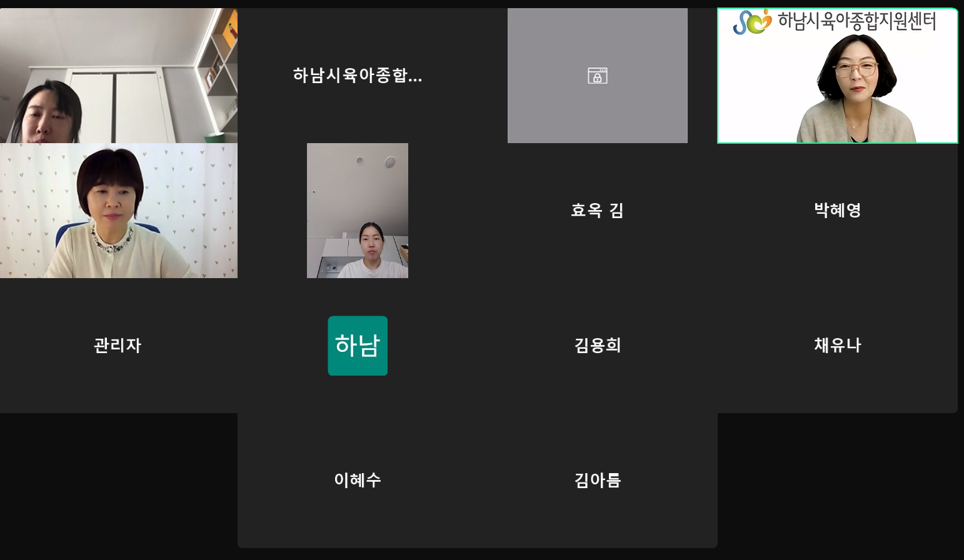Click the 채유나 participant tile
Screen dimensions: 964x560
click(838, 346)
